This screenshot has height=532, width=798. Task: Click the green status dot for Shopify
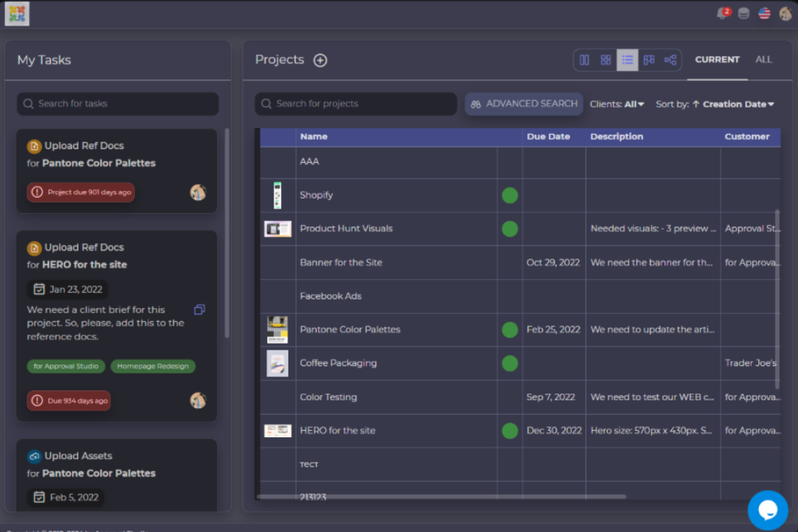coord(510,196)
